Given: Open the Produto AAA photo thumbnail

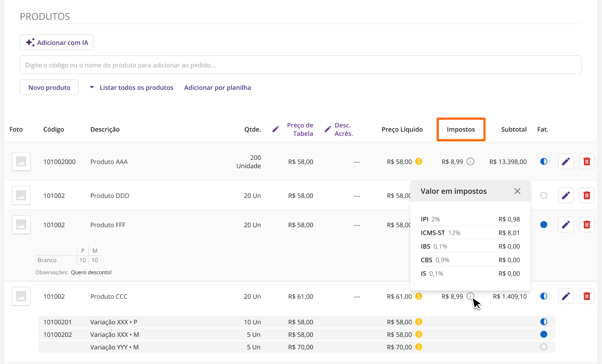Looking at the screenshot, I should tap(21, 161).
